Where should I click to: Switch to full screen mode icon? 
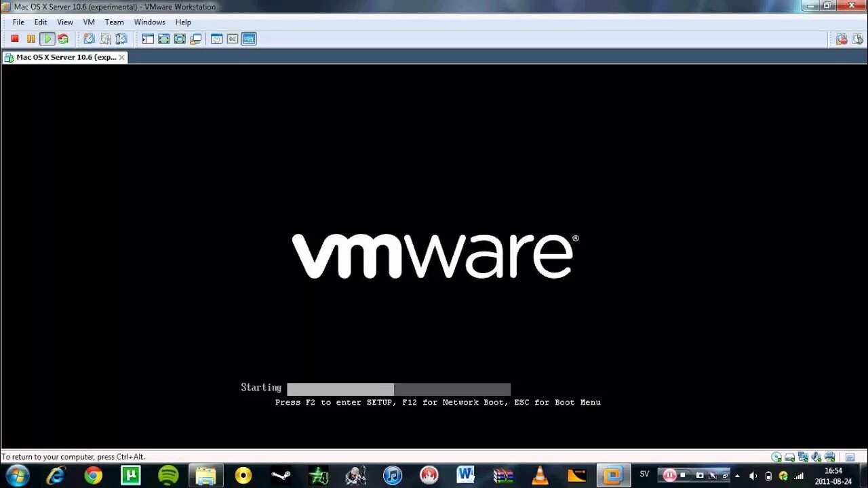[180, 39]
